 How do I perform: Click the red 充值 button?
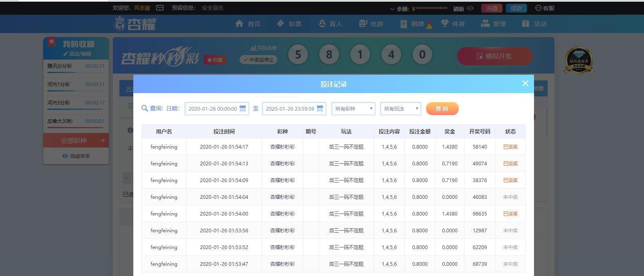(491, 8)
